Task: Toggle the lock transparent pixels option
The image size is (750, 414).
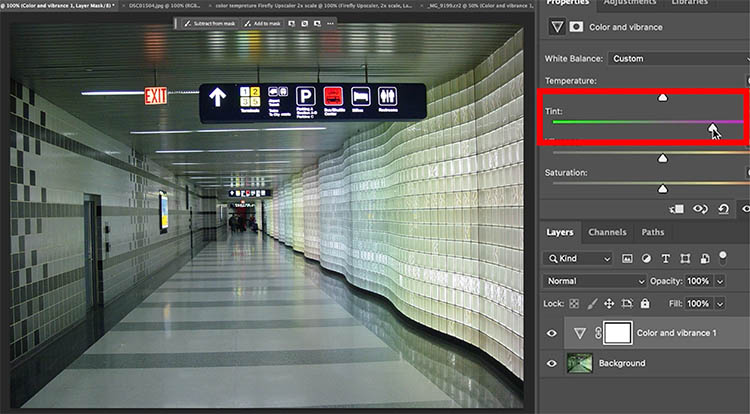Action: click(573, 303)
